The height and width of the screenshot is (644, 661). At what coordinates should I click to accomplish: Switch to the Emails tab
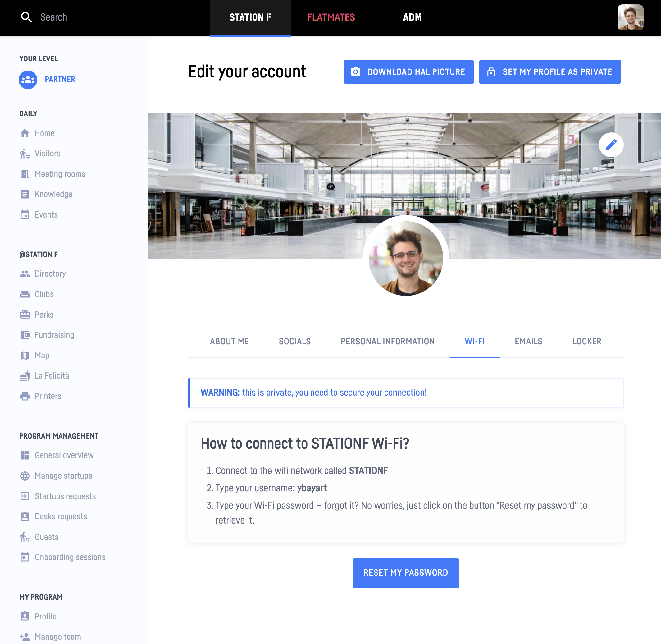[x=528, y=341]
